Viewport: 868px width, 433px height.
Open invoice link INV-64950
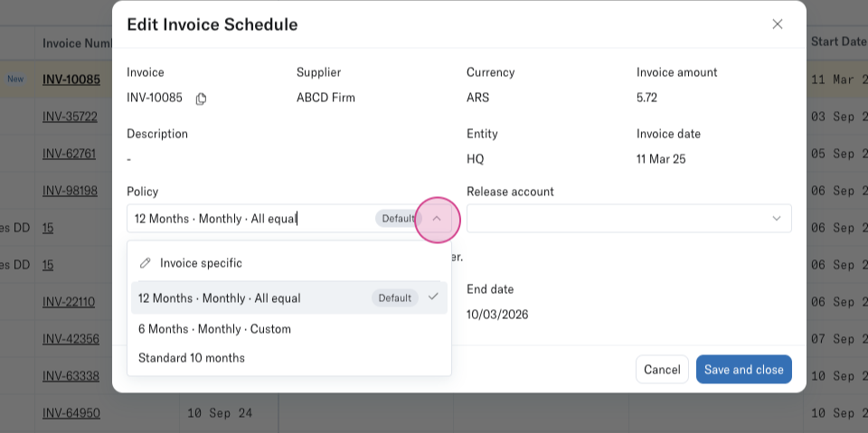pyautogui.click(x=71, y=413)
